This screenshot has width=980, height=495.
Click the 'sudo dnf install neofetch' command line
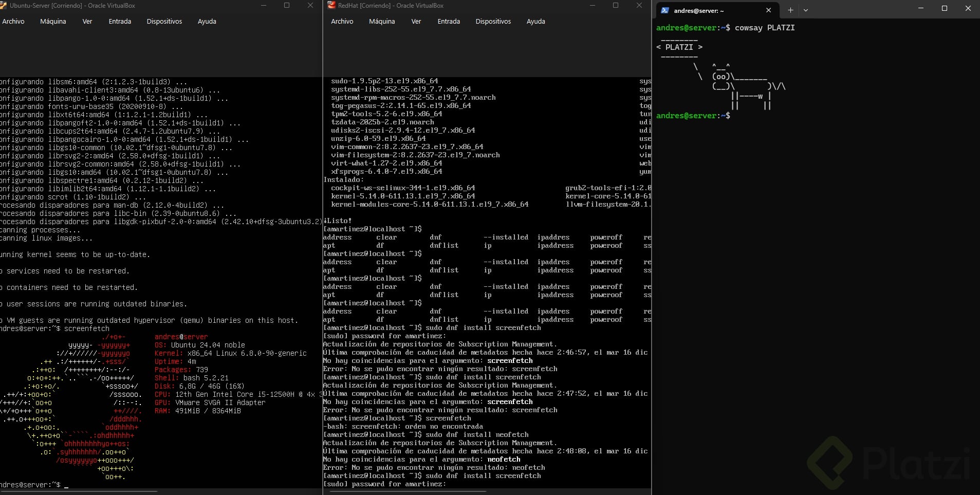[477, 435]
